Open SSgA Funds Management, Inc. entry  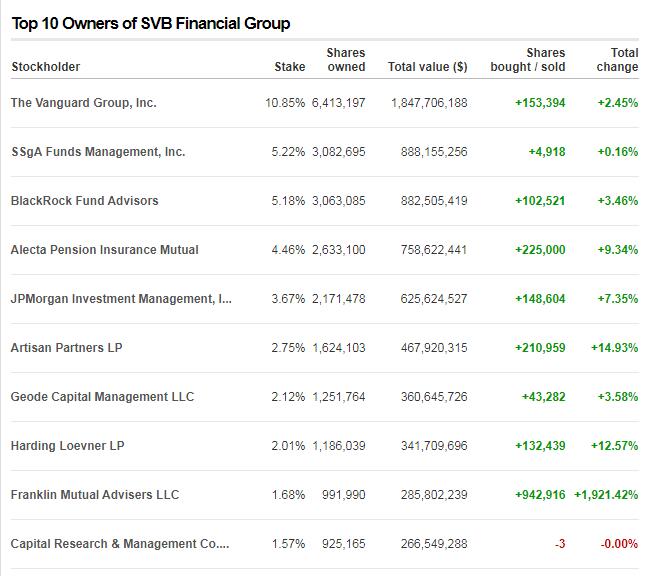(x=98, y=152)
